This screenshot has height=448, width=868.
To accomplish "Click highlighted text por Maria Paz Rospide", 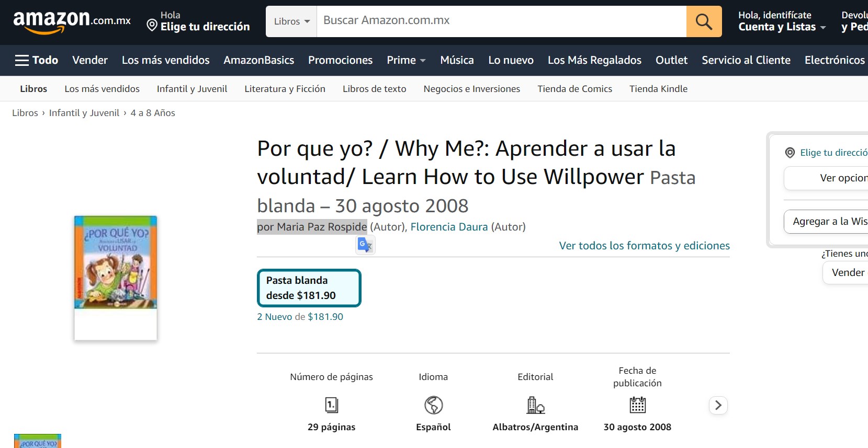I will pyautogui.click(x=312, y=227).
